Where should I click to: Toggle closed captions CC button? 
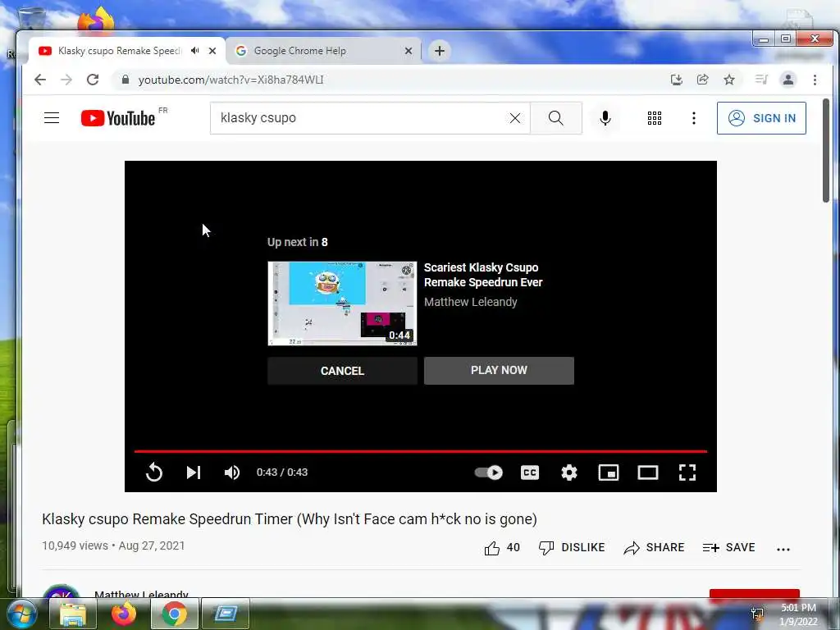[x=529, y=472]
